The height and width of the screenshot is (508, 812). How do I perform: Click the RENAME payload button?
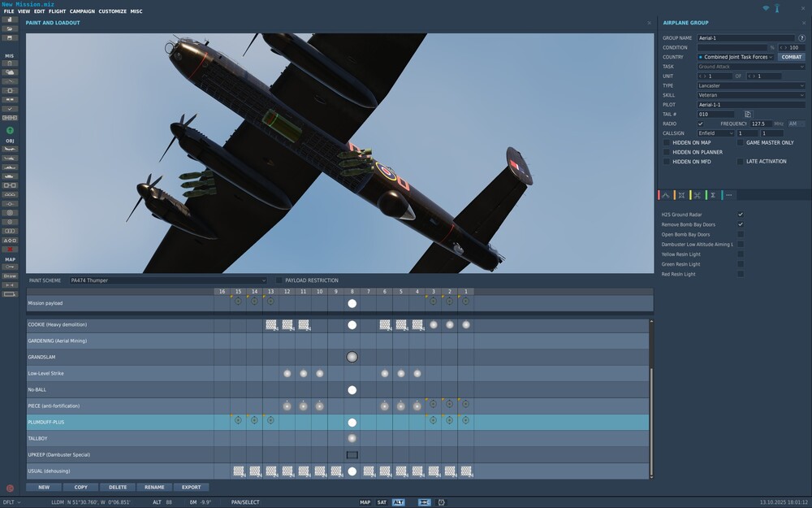pyautogui.click(x=154, y=487)
